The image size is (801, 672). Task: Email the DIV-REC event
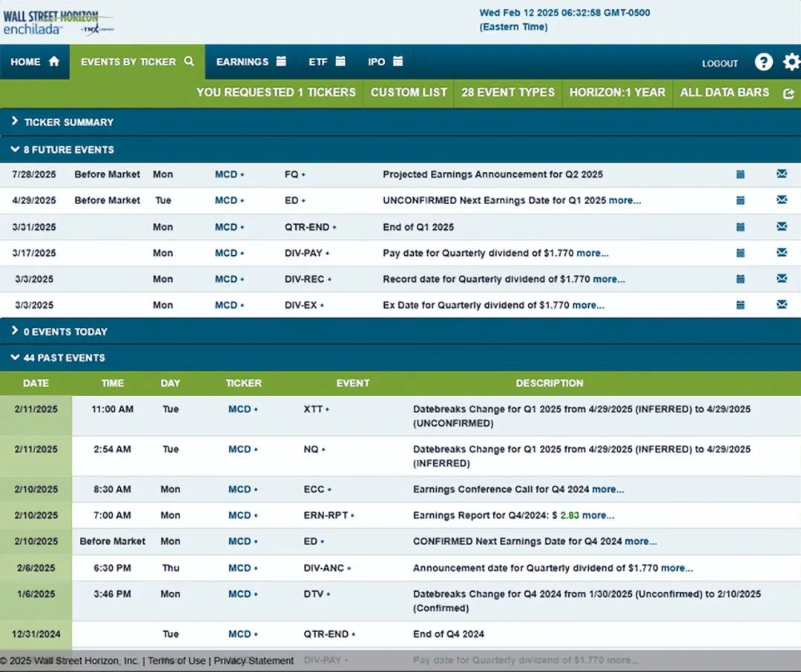(x=782, y=278)
